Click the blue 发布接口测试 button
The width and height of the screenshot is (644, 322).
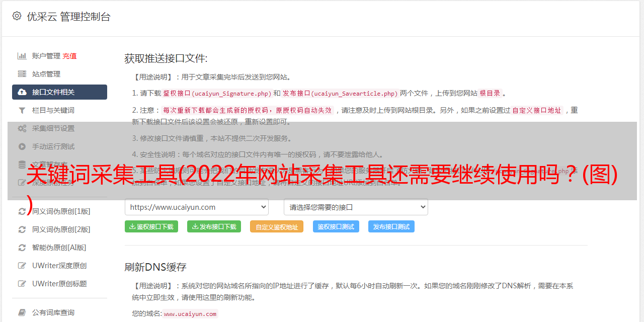coord(391,226)
